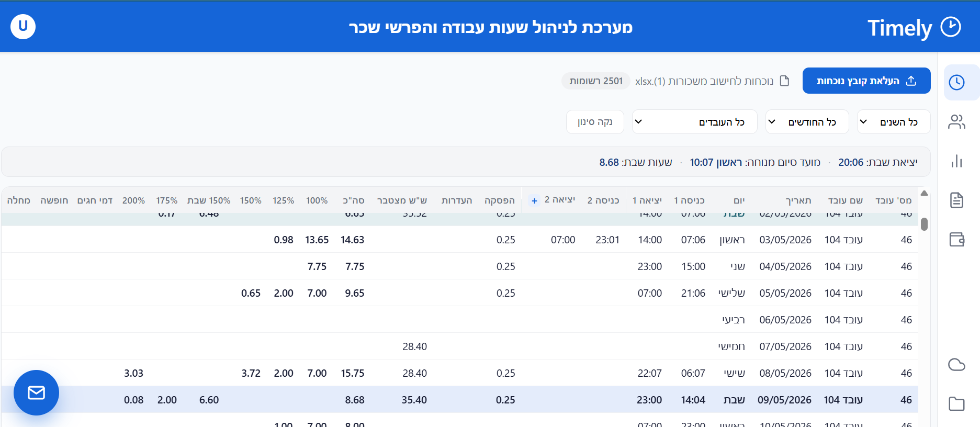980x427 pixels.
Task: Click the table scrollbar up arrow
Action: coord(924,194)
